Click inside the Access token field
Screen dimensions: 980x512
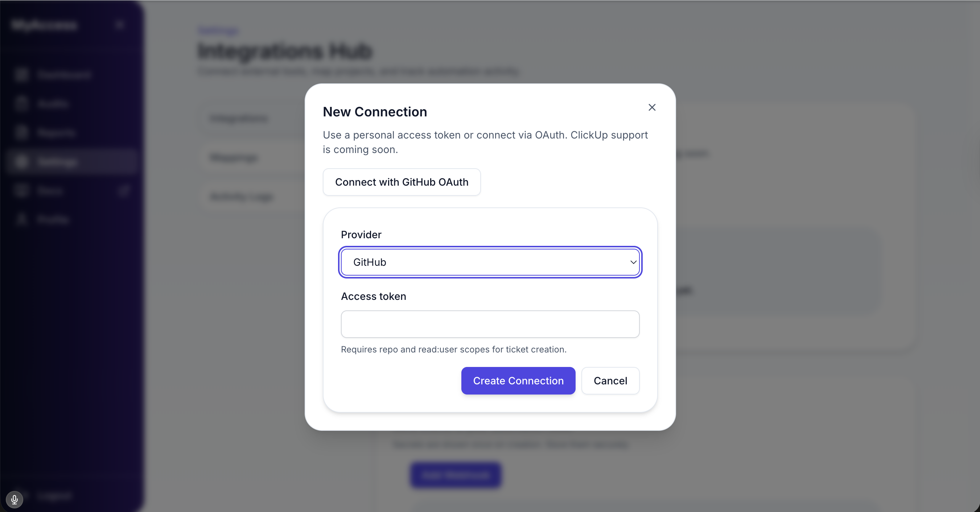pos(490,324)
